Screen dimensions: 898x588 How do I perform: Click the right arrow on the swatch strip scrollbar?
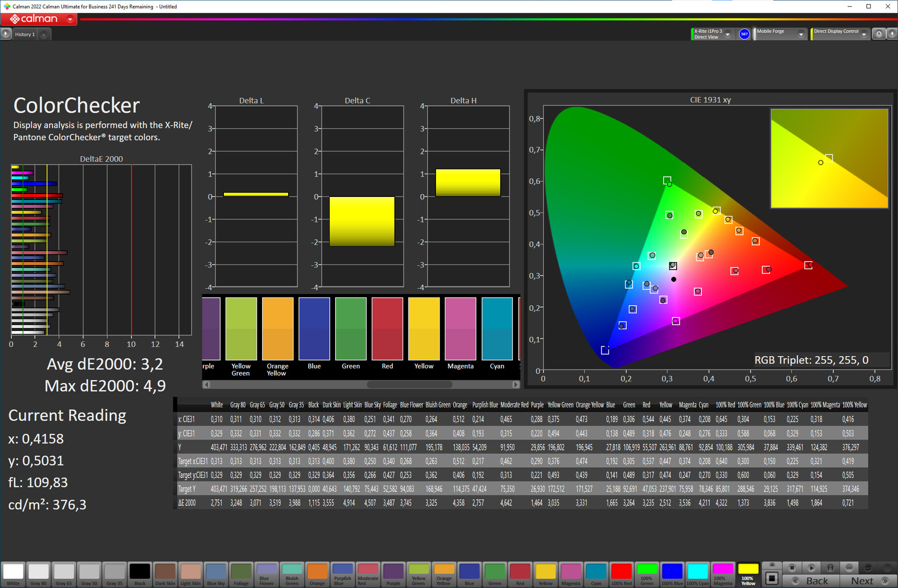(x=516, y=385)
